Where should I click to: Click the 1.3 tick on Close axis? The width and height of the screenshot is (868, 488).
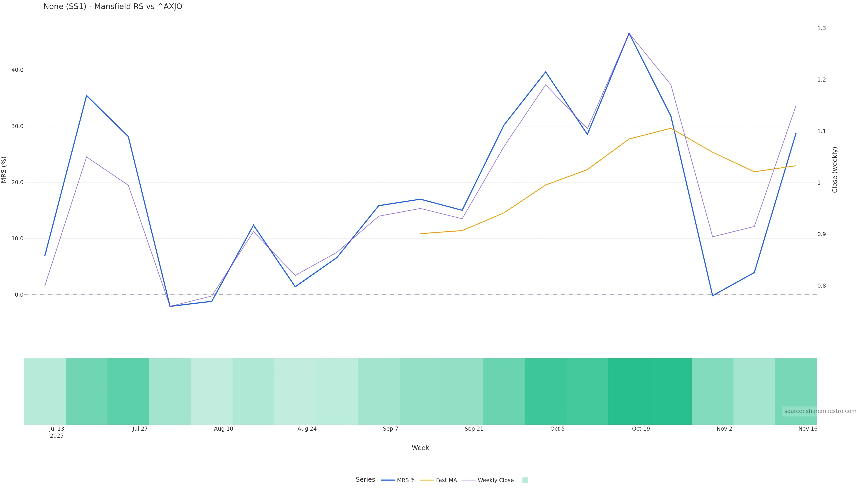821,28
